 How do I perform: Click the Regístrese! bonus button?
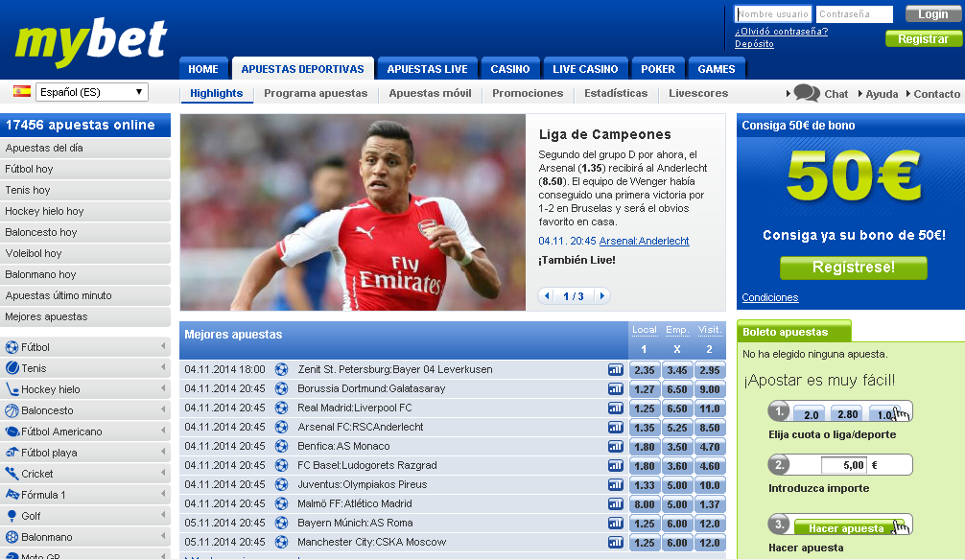[854, 268]
